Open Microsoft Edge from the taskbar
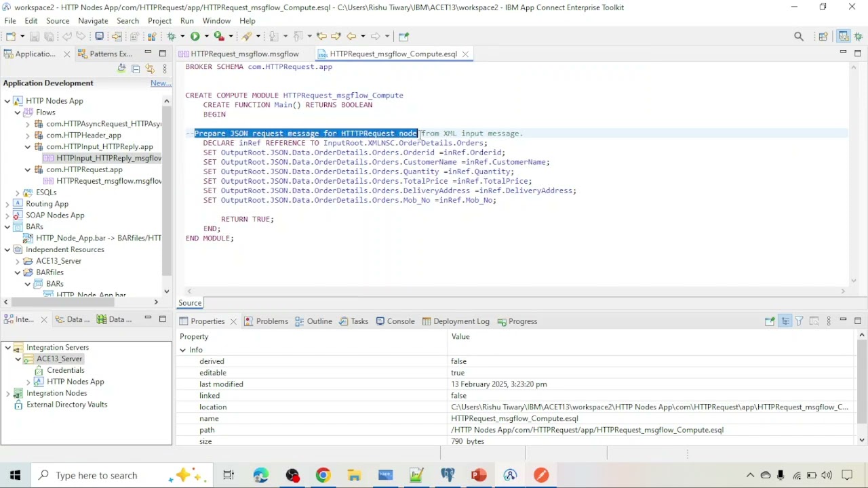The height and width of the screenshot is (488, 868). pyautogui.click(x=260, y=475)
